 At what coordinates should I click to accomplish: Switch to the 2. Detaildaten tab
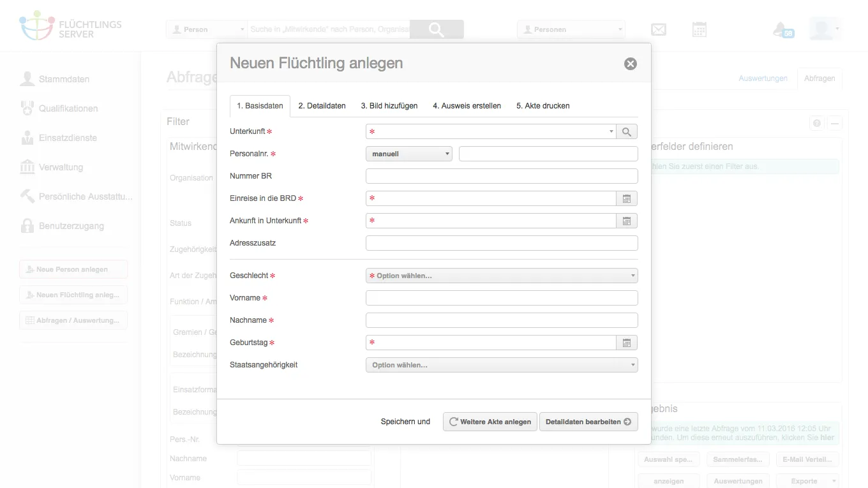tap(322, 106)
